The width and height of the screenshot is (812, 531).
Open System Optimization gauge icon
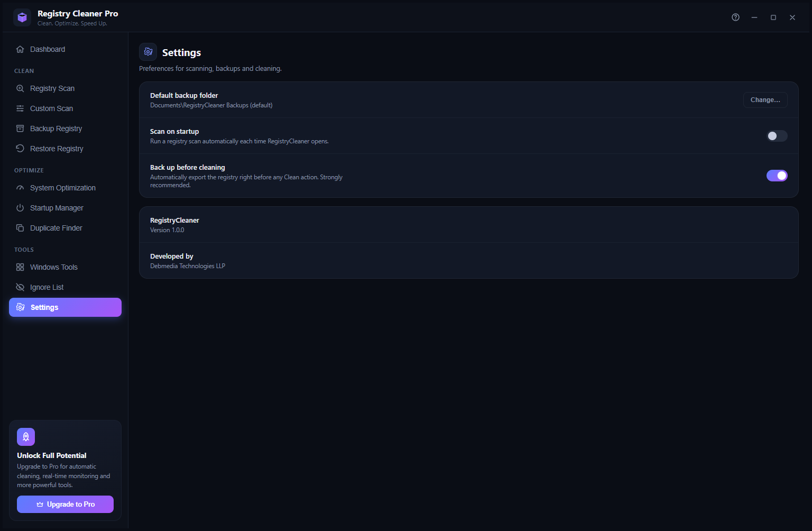20,188
